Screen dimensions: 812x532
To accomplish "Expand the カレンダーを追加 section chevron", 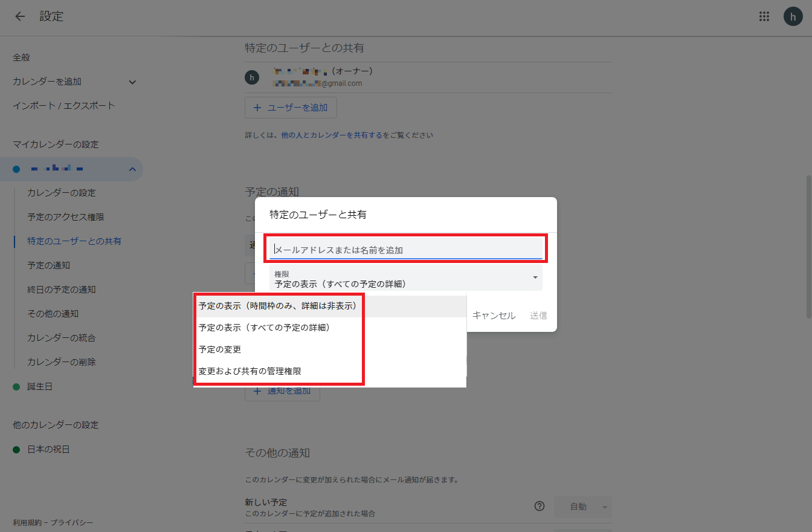I will click(x=132, y=82).
